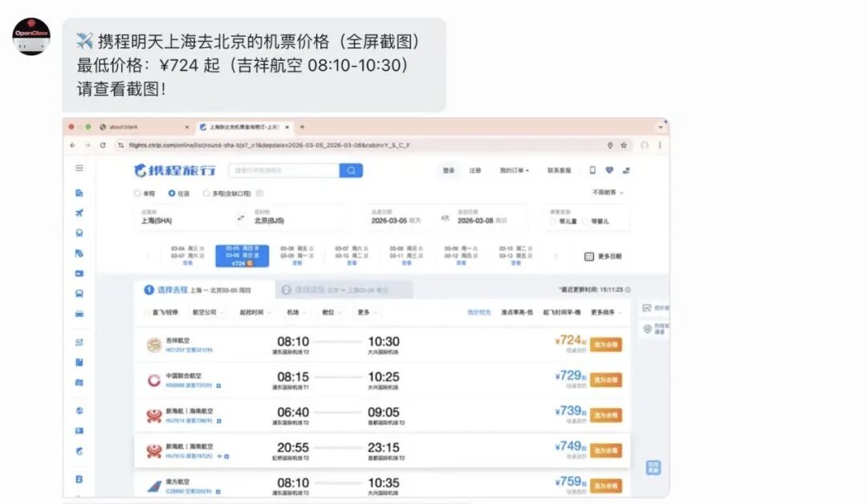
Task: Select the 往返 round-trip radio button
Action: [172, 193]
